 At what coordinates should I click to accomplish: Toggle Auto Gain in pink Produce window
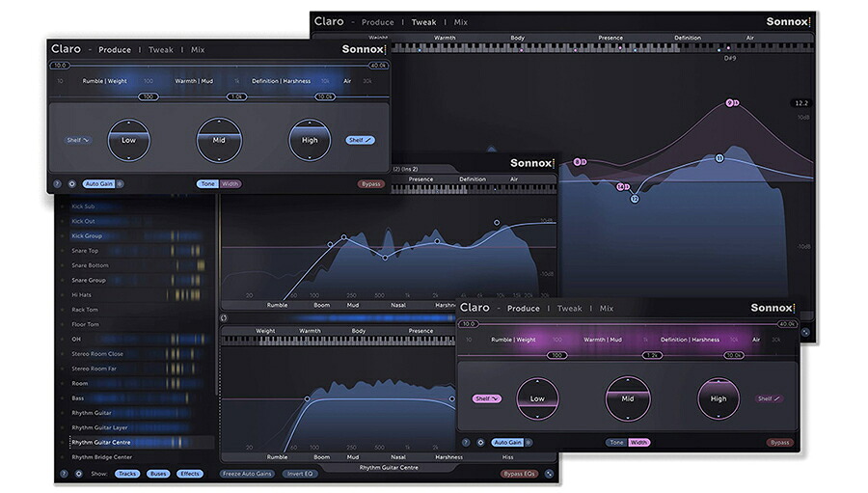click(x=507, y=443)
